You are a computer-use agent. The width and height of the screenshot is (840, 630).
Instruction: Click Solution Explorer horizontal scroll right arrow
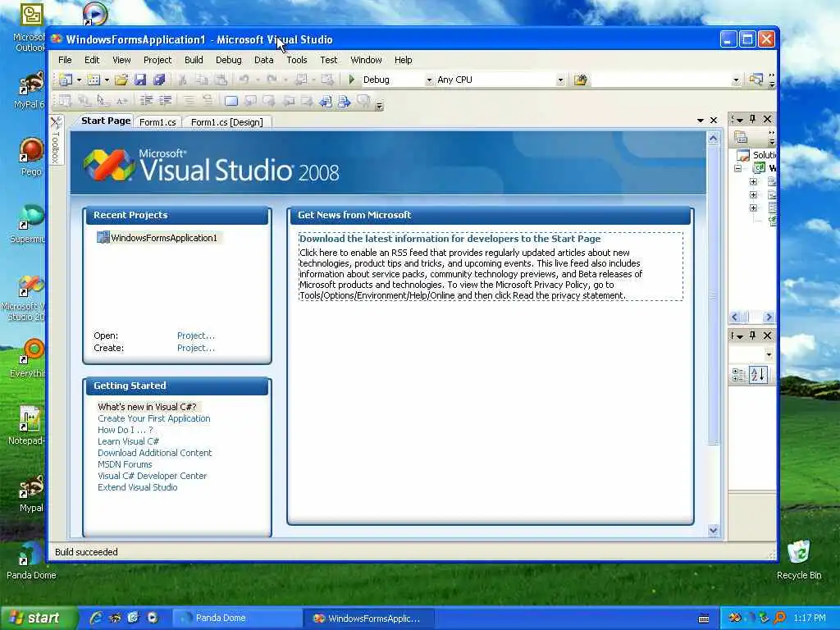(x=769, y=317)
